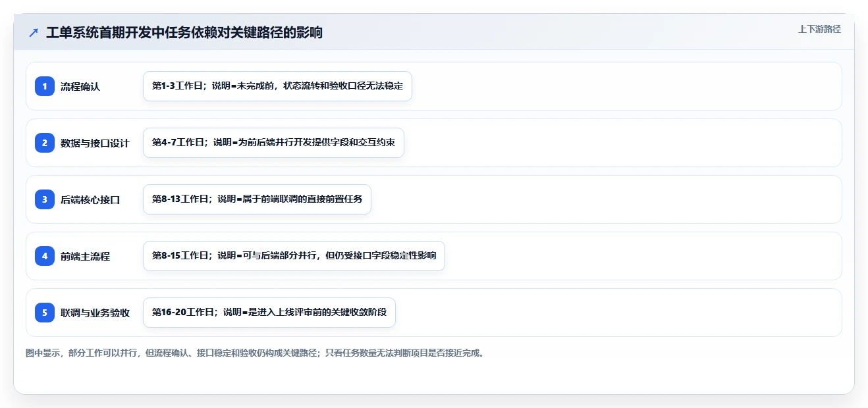Open the 第4-7工作日 description box
The height and width of the screenshot is (408, 868).
pos(273,143)
